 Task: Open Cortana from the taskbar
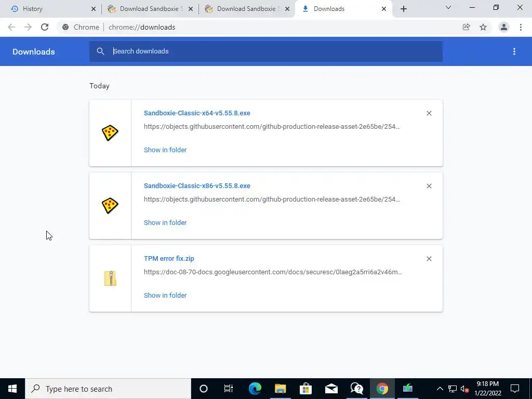click(204, 389)
